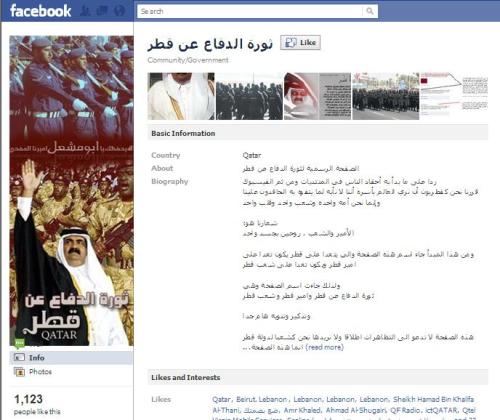
Task: Open the notifications globe icon
Action: tap(119, 11)
